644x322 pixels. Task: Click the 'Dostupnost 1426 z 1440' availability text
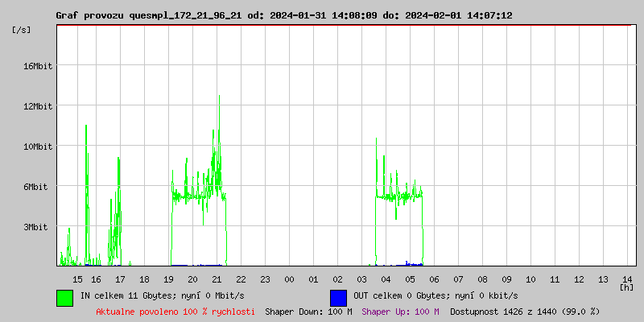tap(525, 312)
